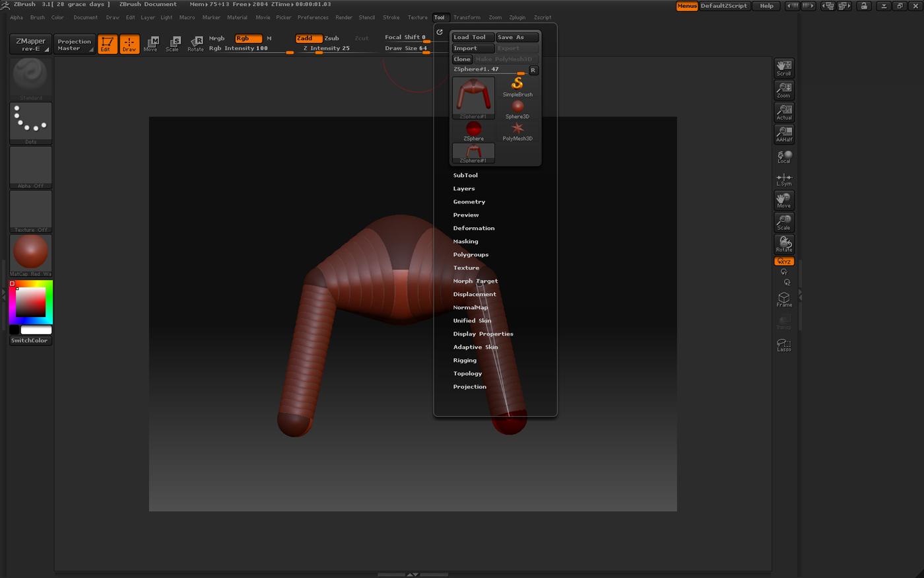
Task: Choose the SimpleBrush tool icon
Action: click(x=517, y=86)
